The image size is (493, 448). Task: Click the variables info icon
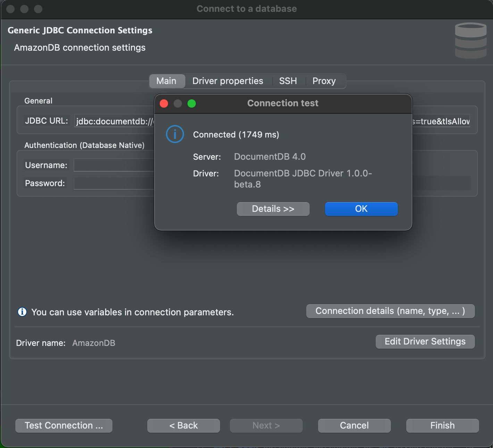(22, 312)
